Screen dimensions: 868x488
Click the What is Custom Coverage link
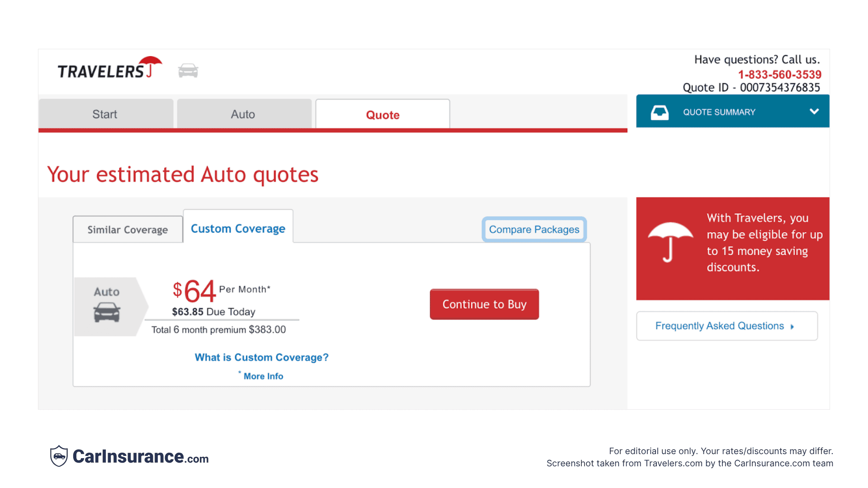point(261,357)
